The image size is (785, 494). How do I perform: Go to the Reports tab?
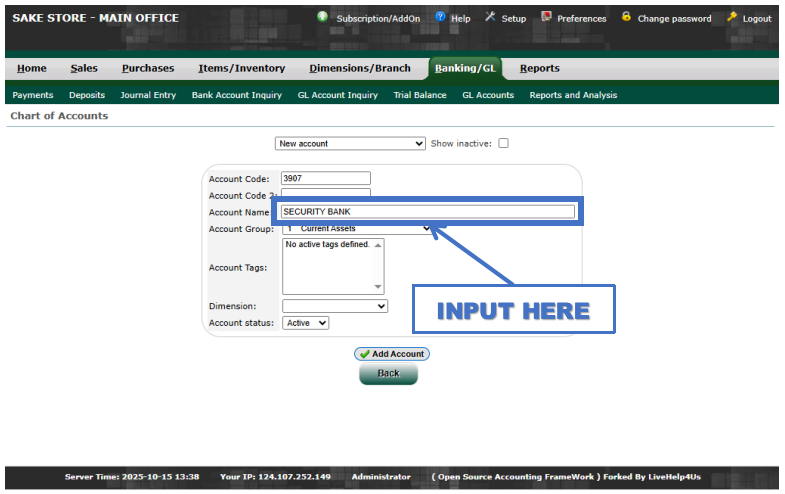(539, 68)
